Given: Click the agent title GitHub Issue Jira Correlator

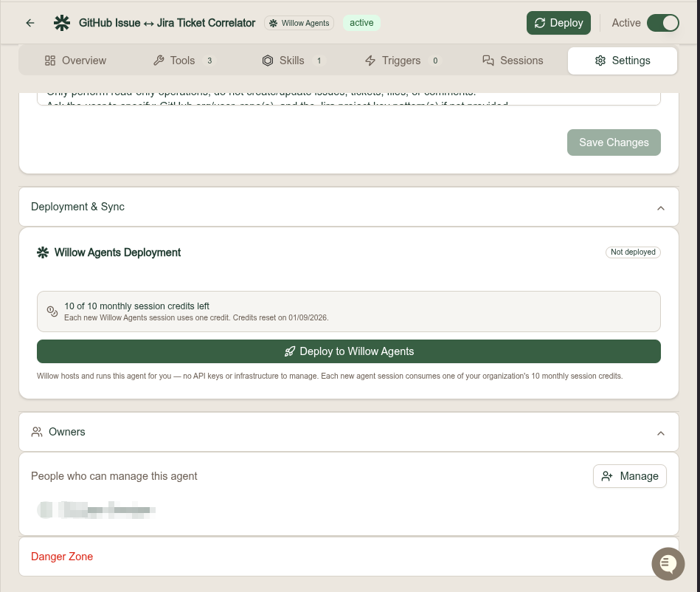Looking at the screenshot, I should [x=167, y=23].
